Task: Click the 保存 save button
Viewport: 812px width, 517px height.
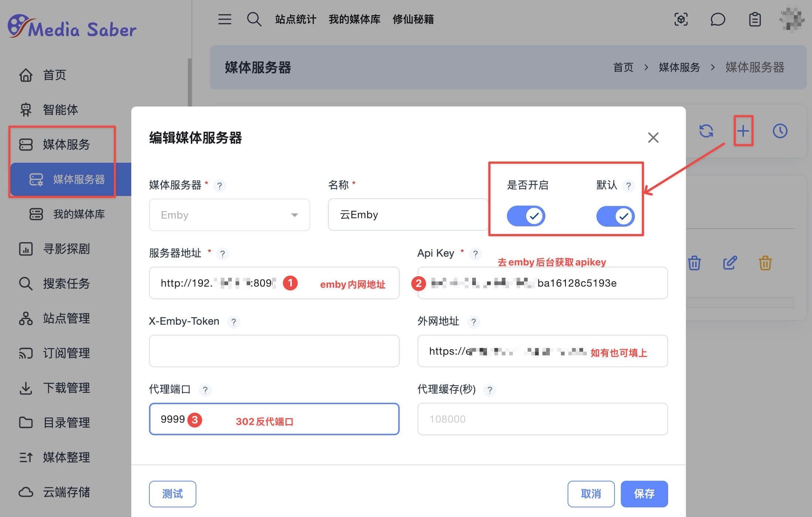Action: pyautogui.click(x=644, y=494)
